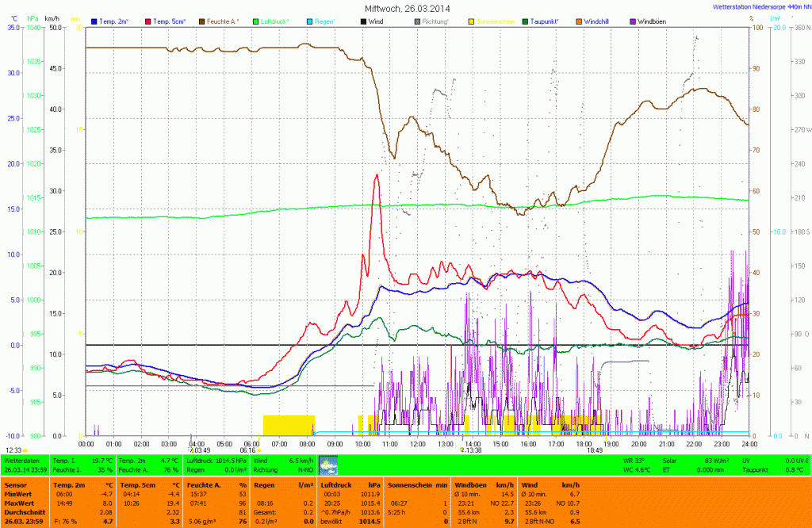Click the Durchschnitt row label
Screen dimensions: 812x528
pyautogui.click(x=21, y=513)
